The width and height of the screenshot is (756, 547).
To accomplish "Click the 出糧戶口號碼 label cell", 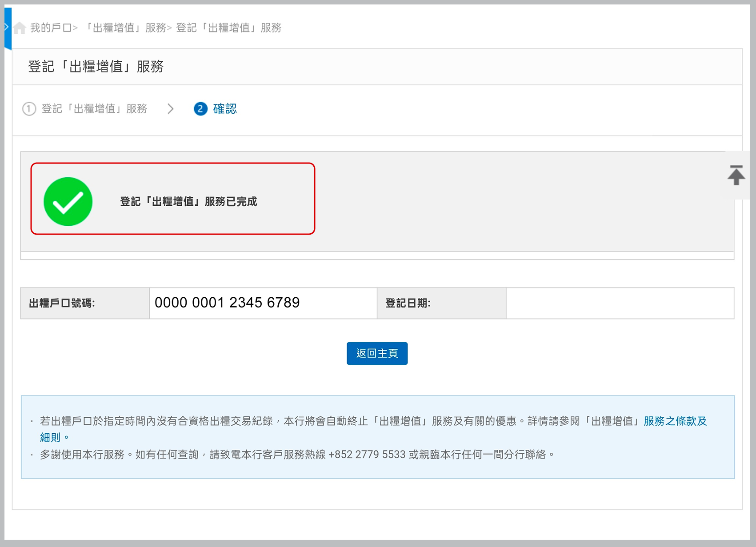I will (x=84, y=303).
